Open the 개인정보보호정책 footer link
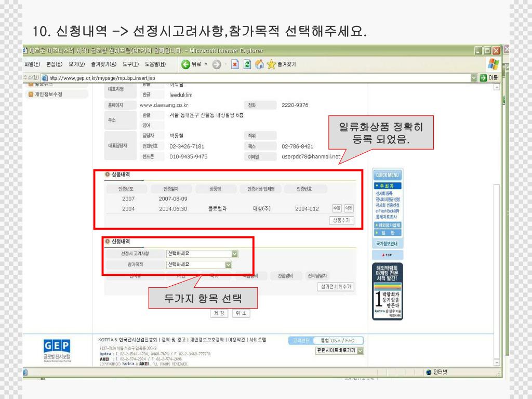The image size is (532, 399). tap(207, 340)
